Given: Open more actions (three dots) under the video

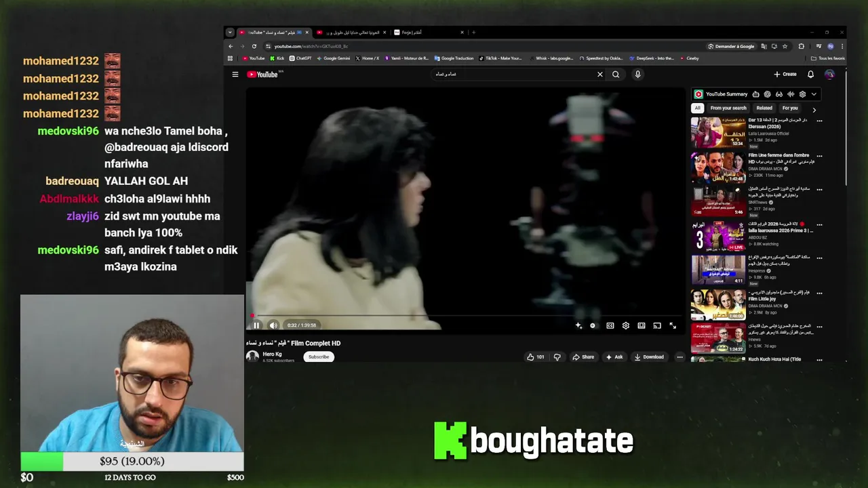Looking at the screenshot, I should (x=679, y=357).
